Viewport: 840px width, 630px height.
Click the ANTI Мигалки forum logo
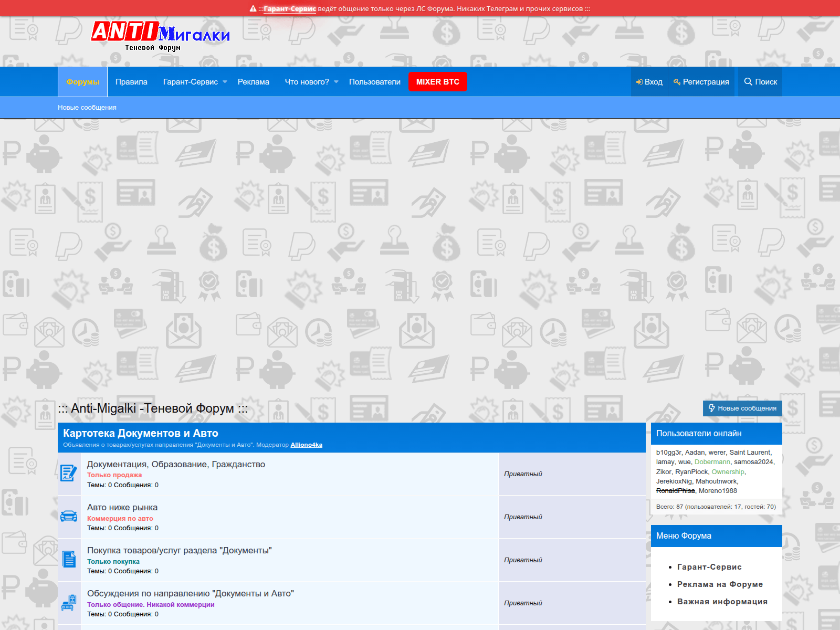click(160, 35)
